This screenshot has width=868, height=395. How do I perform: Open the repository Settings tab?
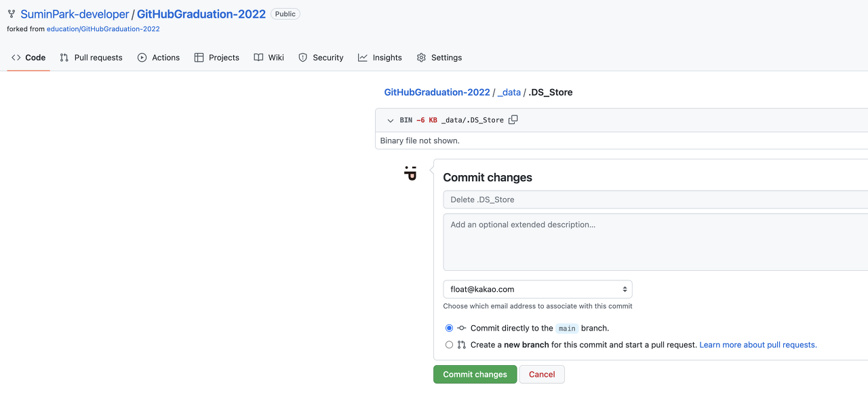(x=439, y=58)
